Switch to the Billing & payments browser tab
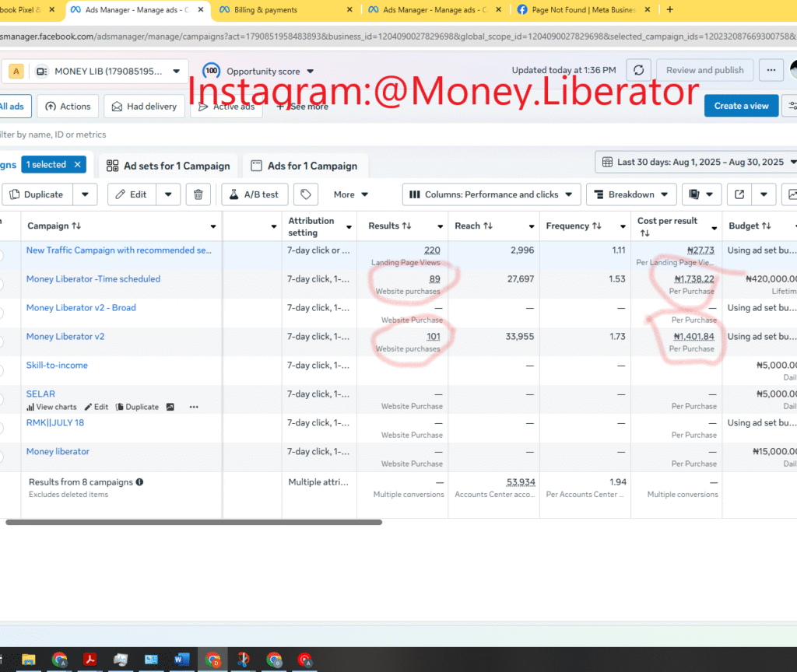797x672 pixels. [x=265, y=10]
